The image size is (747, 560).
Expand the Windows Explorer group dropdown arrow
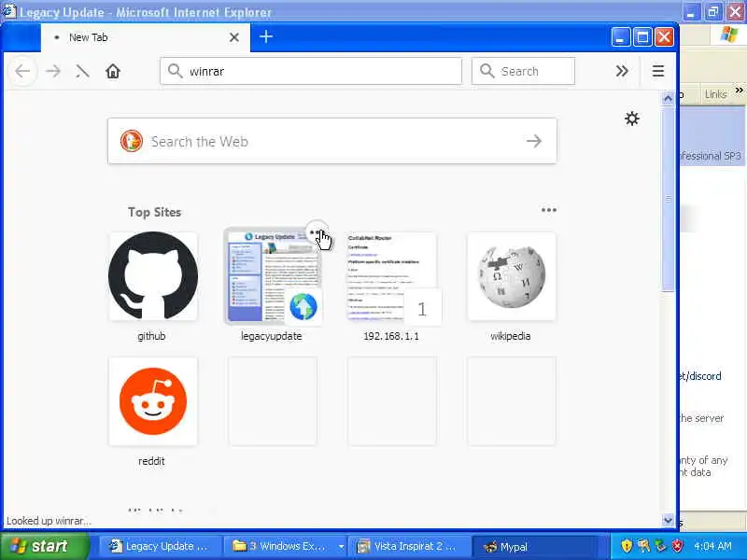[341, 546]
